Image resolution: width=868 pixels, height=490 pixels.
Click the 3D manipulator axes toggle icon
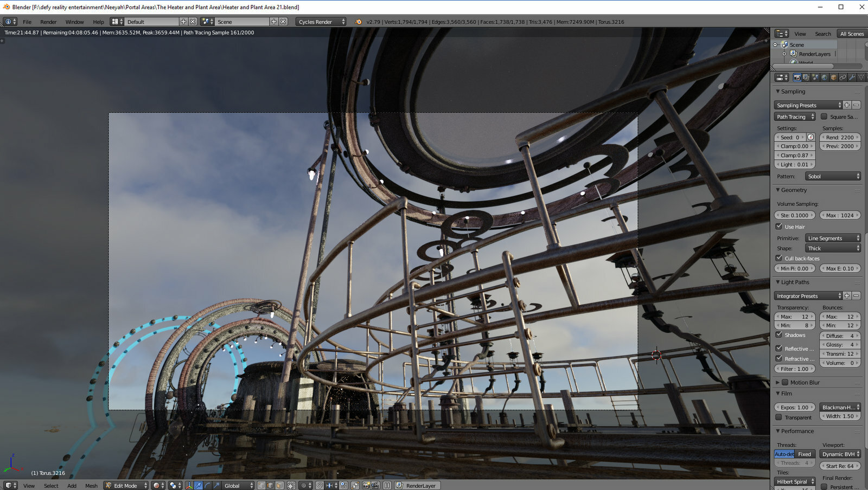pyautogui.click(x=189, y=486)
